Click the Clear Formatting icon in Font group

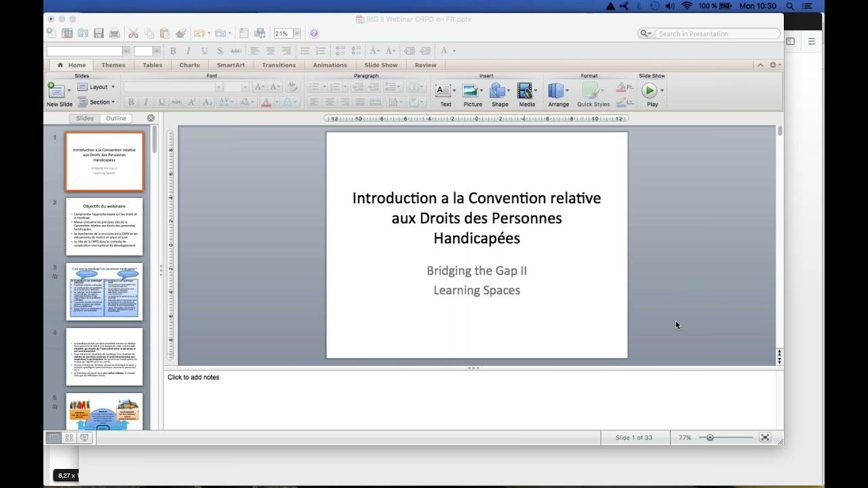292,87
